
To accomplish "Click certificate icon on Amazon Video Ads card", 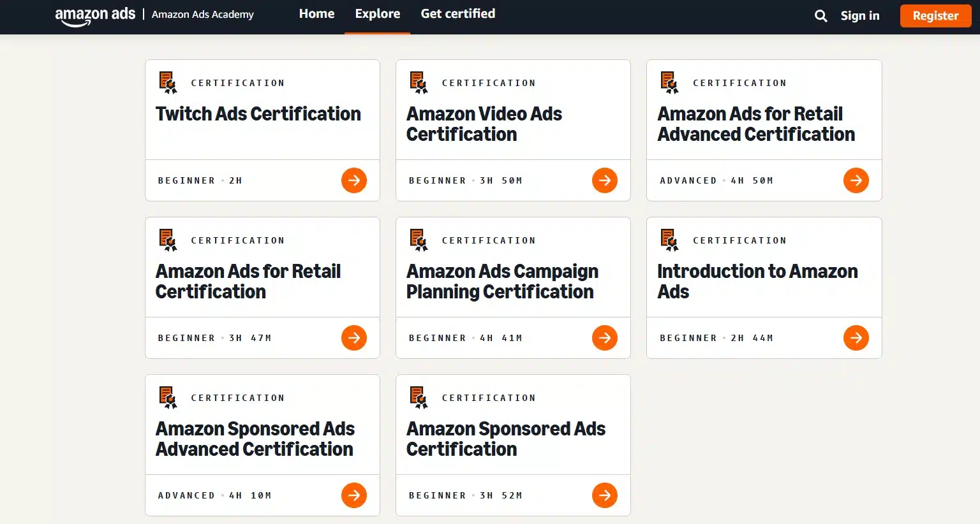I will (x=419, y=83).
